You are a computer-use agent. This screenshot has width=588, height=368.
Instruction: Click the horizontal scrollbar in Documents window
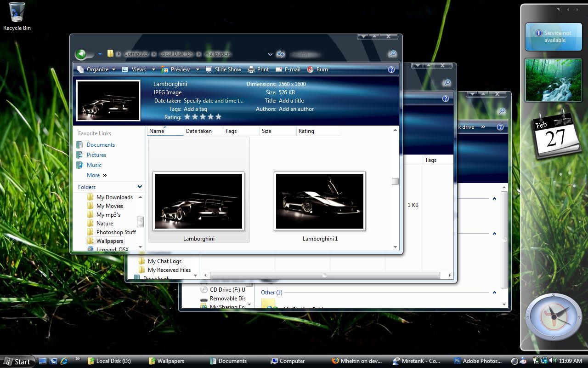pyautogui.click(x=325, y=276)
